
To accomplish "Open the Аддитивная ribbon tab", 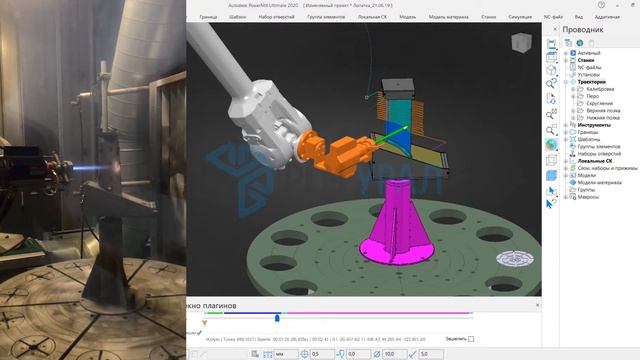I will (607, 17).
